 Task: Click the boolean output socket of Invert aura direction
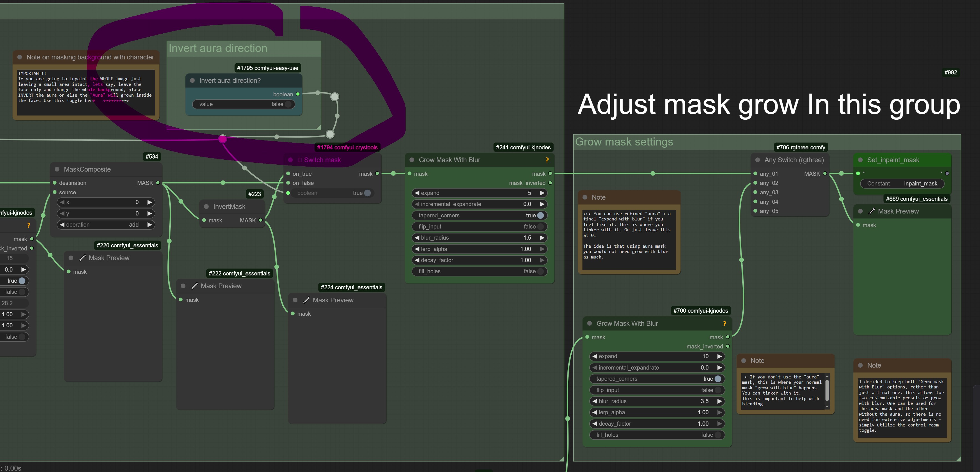click(x=298, y=94)
